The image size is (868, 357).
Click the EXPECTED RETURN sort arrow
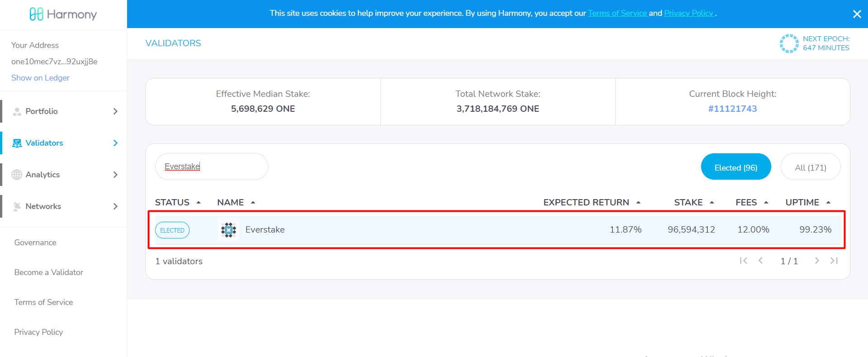638,203
